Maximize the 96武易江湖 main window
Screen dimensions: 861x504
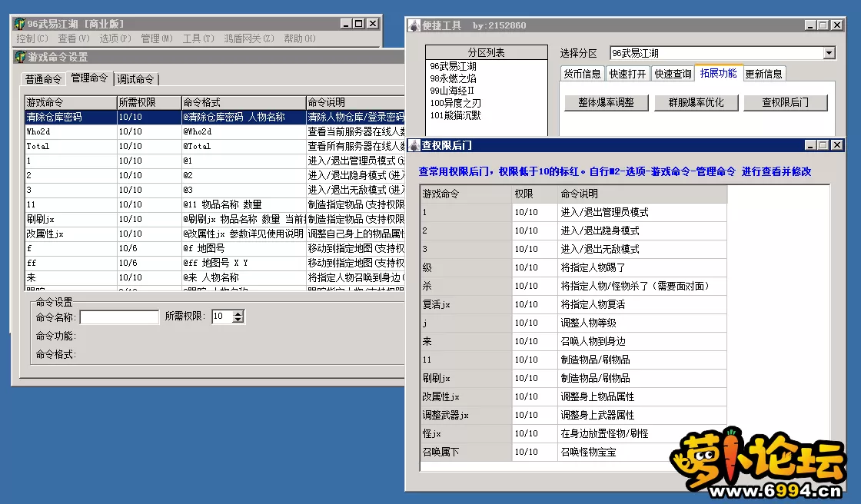click(359, 24)
